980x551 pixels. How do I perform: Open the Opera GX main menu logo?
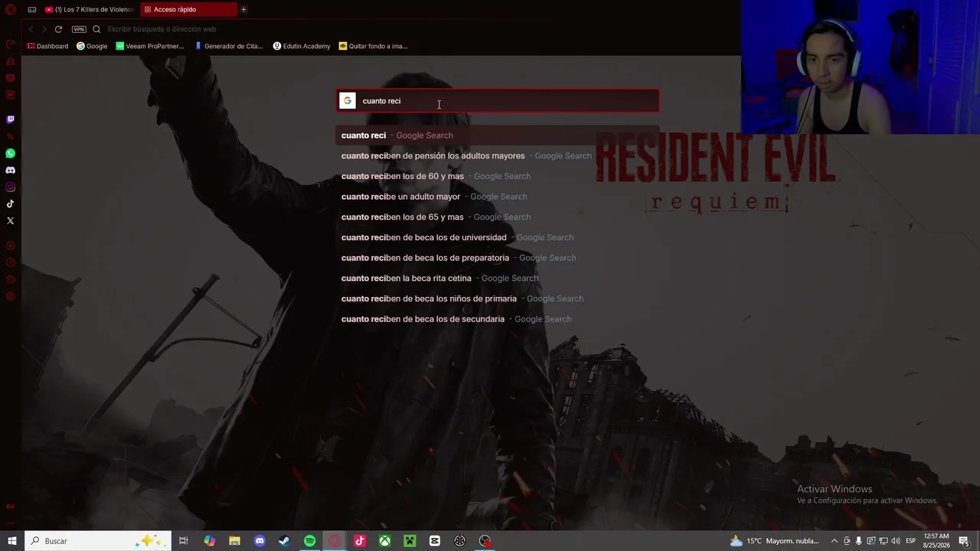[11, 9]
